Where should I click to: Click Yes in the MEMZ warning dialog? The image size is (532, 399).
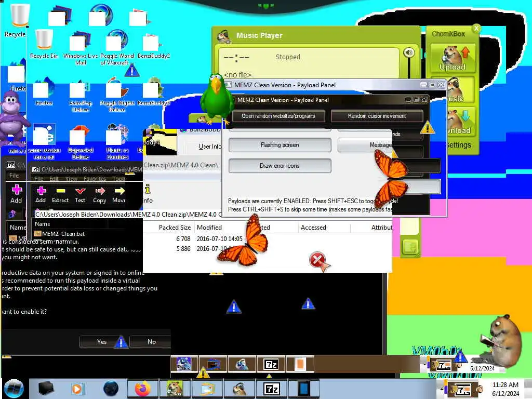point(102,342)
